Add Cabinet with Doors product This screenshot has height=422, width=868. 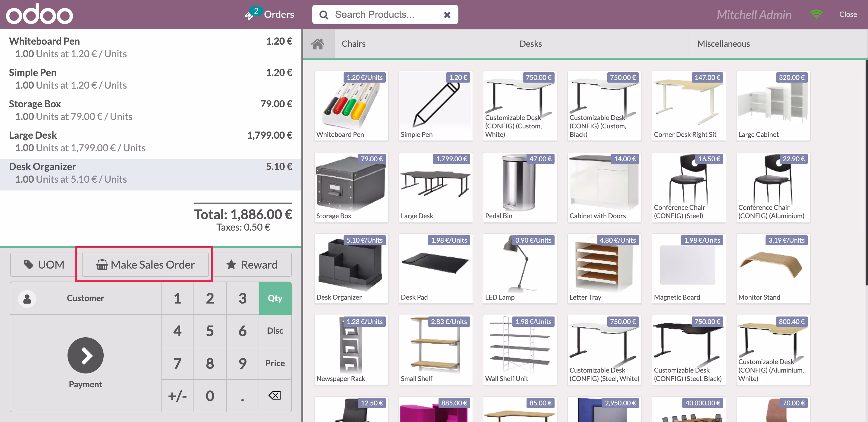coord(604,187)
